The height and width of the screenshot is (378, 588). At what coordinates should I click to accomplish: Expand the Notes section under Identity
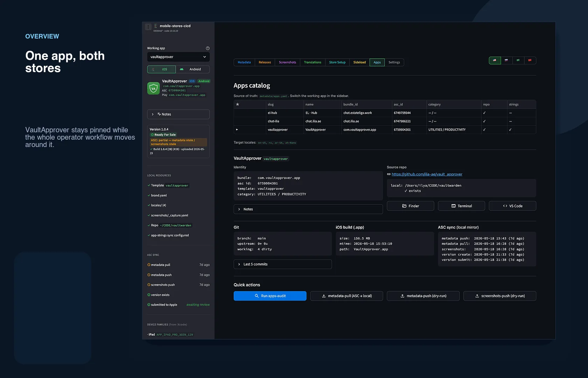(308, 209)
